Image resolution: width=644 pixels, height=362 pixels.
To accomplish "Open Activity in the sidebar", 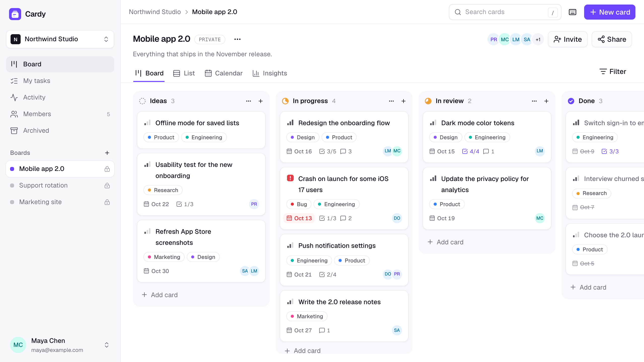I will (x=60, y=97).
